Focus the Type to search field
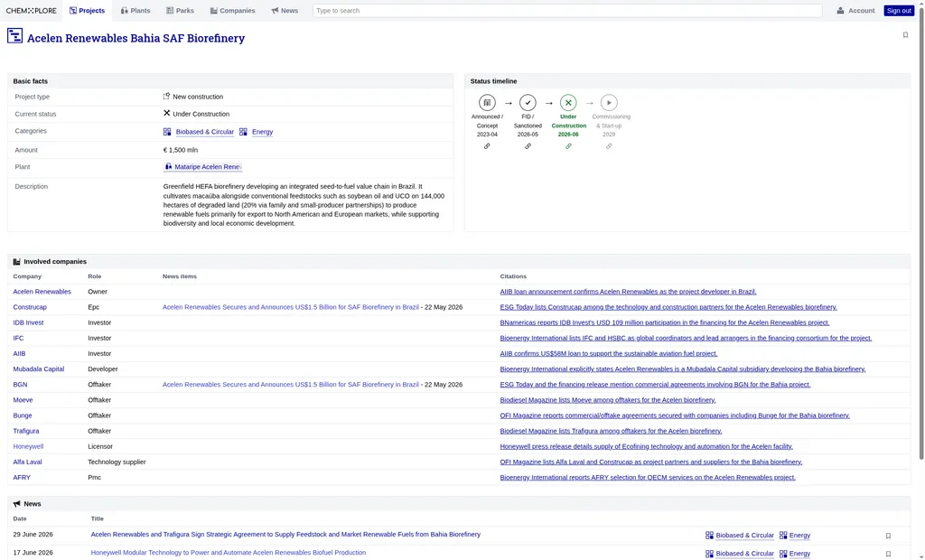The width and height of the screenshot is (925, 560). 567,11
